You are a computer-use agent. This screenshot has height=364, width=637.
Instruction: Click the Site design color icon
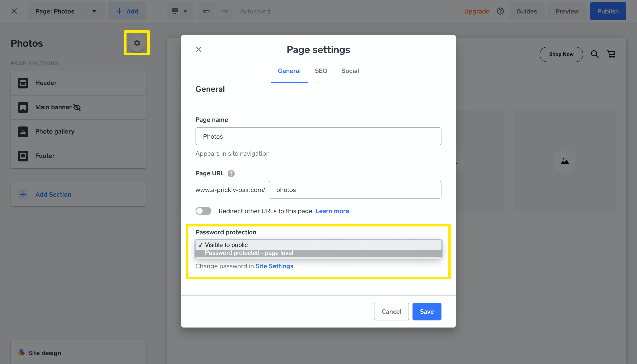click(21, 353)
